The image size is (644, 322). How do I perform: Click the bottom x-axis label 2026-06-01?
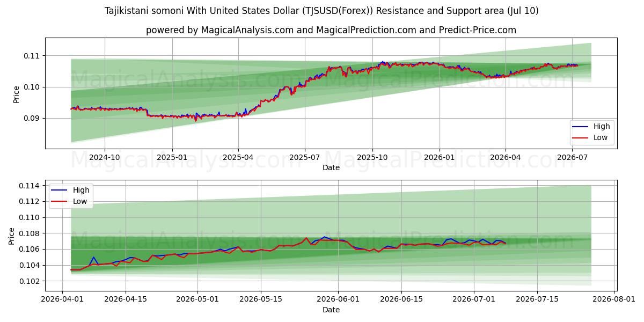point(338,300)
